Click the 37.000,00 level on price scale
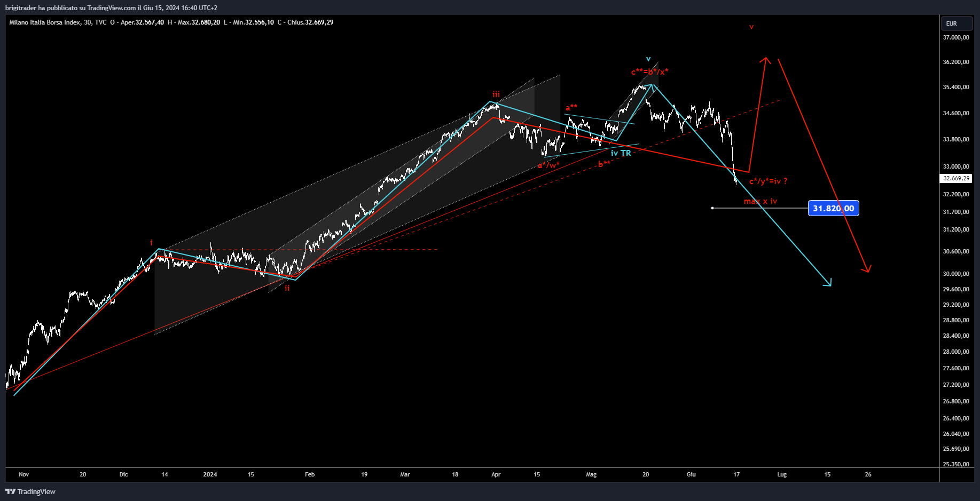 (956, 37)
